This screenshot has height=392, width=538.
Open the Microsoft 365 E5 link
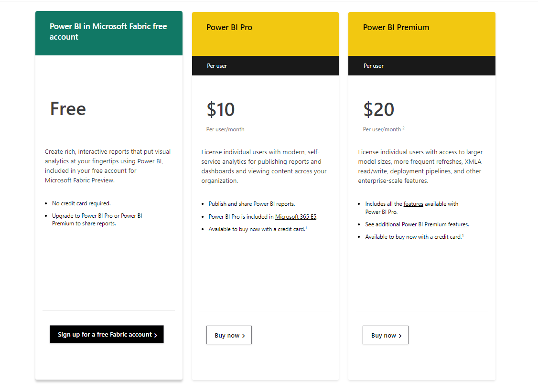pos(296,217)
